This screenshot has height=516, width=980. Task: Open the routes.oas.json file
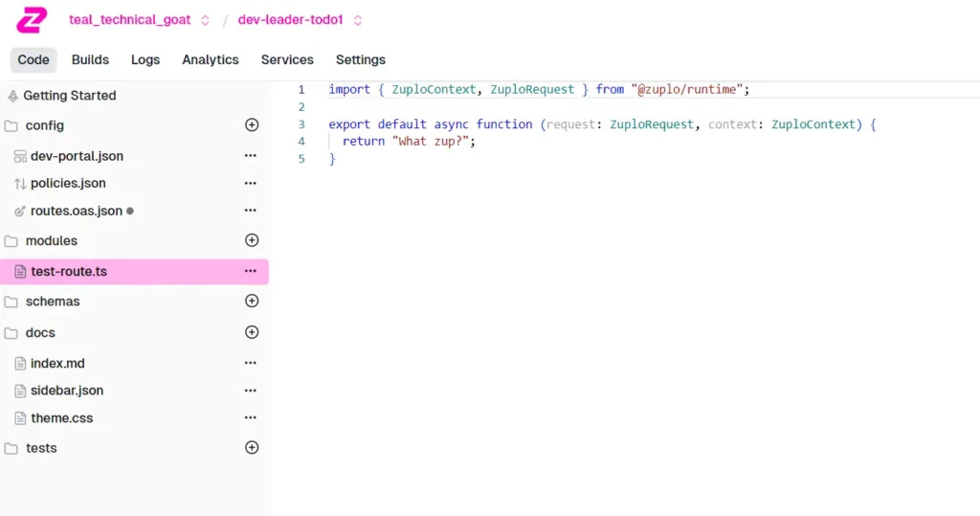77,211
